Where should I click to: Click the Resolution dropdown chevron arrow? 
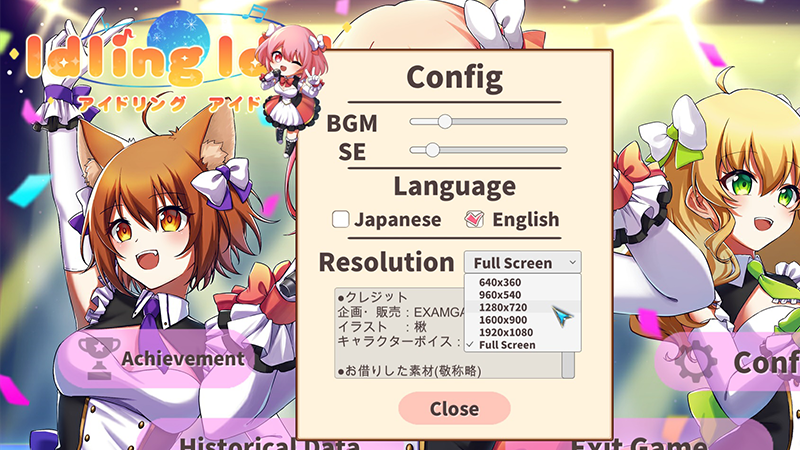572,262
